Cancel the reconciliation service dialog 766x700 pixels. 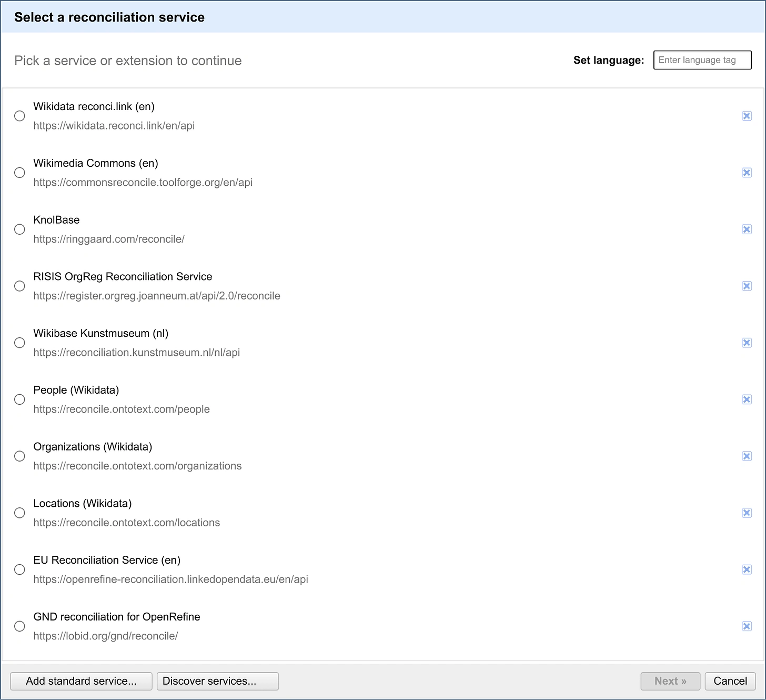(x=730, y=681)
